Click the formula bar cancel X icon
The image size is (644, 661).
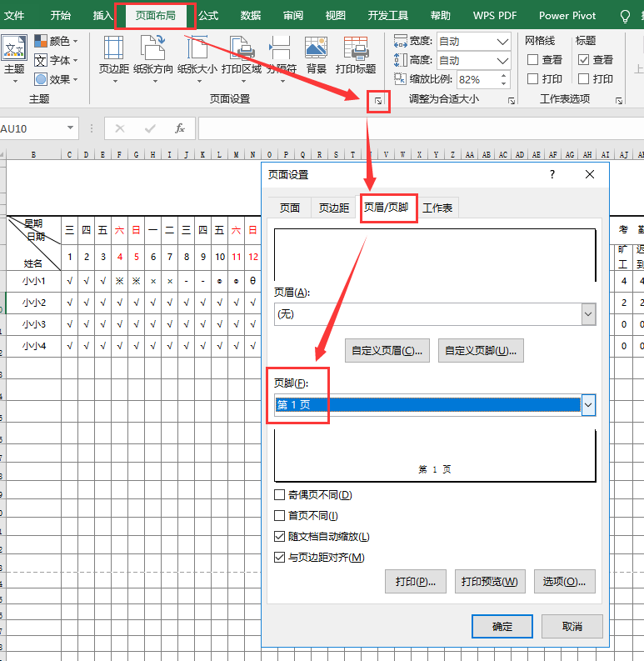pyautogui.click(x=120, y=128)
